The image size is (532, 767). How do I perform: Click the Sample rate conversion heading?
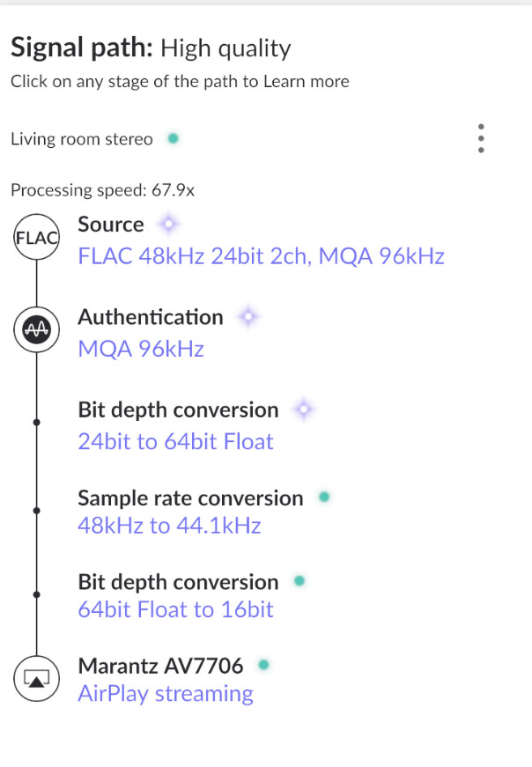[190, 498]
